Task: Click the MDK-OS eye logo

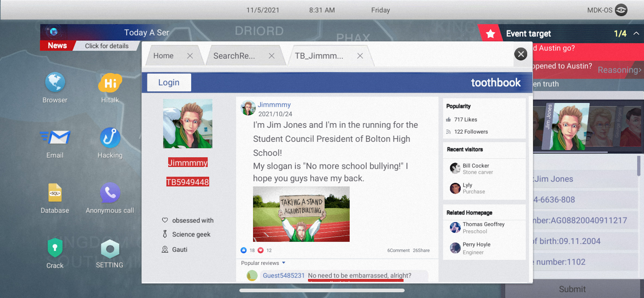Action: click(621, 10)
